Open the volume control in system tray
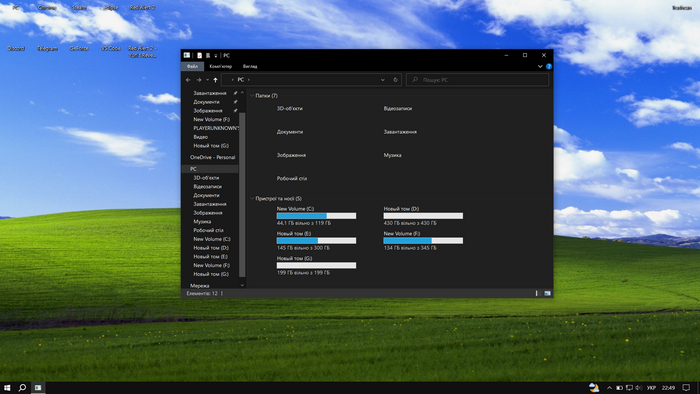Screen dimensions: 700x394 (638, 388)
